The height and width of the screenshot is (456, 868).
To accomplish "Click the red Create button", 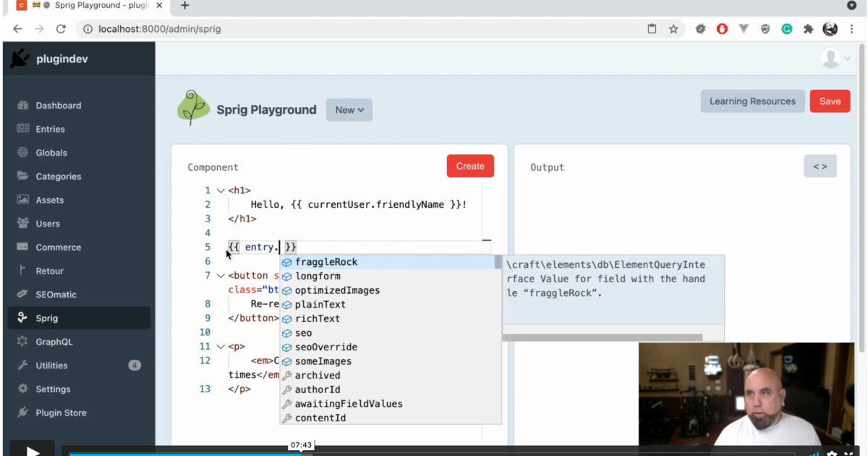I will [x=470, y=166].
